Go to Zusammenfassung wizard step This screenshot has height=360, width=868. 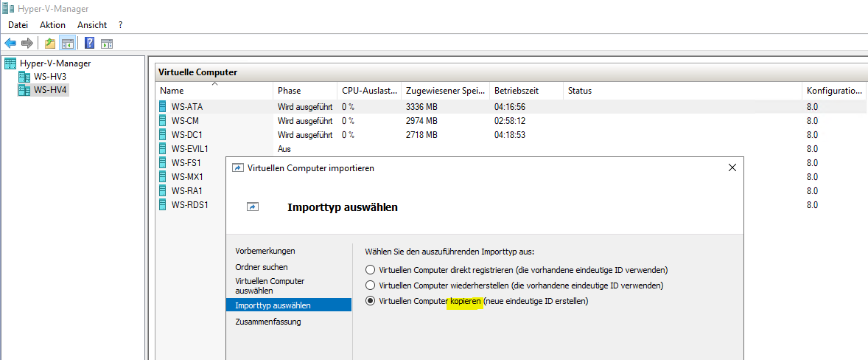click(268, 322)
